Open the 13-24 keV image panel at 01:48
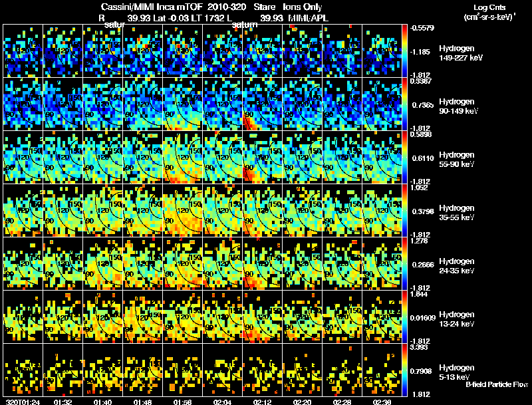This screenshot has width=532, height=405. (143, 317)
